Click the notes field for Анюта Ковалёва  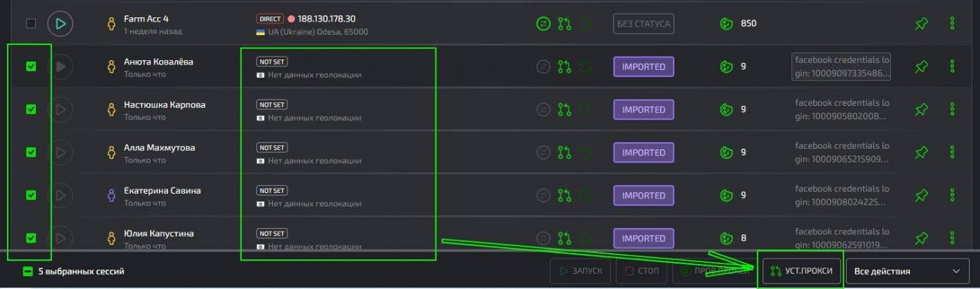(x=842, y=67)
